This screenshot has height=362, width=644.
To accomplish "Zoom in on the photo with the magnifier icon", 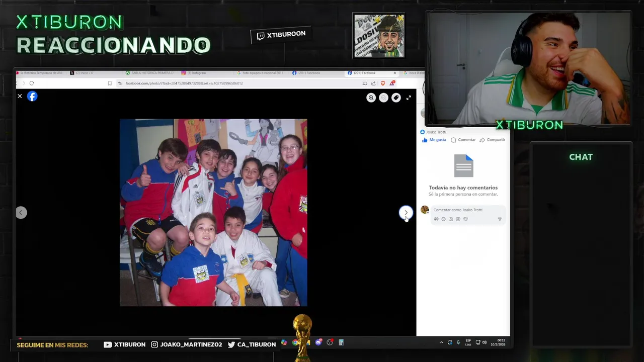I will [x=371, y=98].
